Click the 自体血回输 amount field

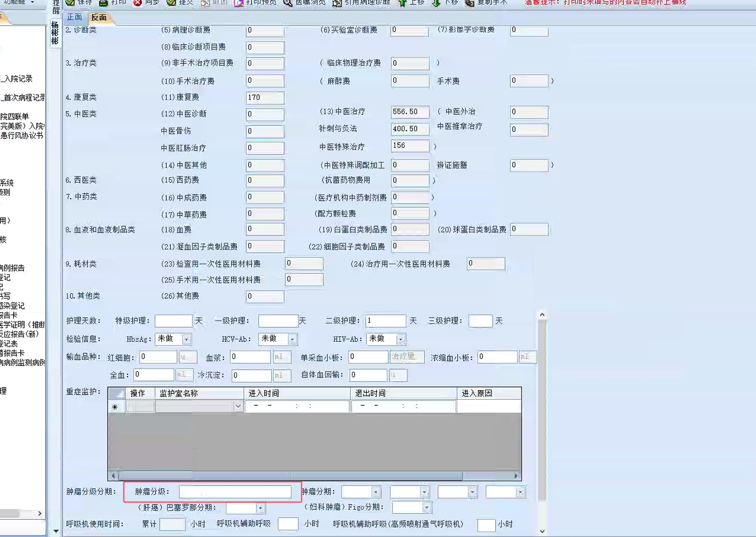tap(368, 375)
